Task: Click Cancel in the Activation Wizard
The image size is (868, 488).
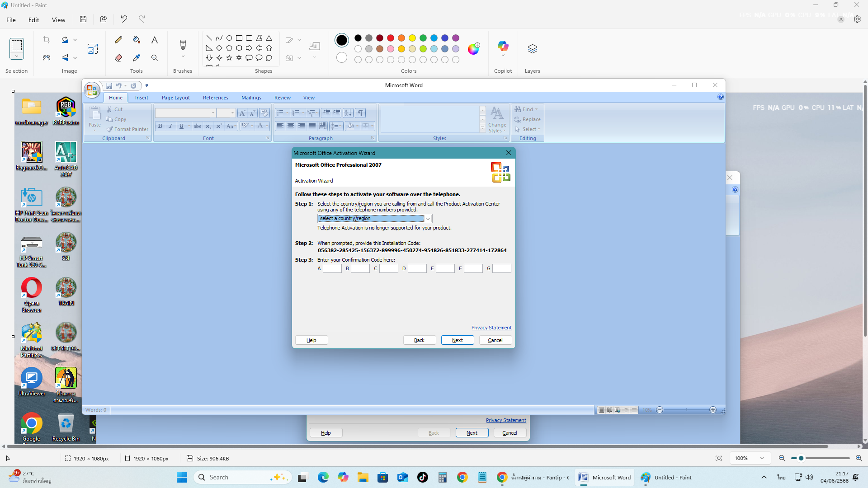Action: [495, 340]
